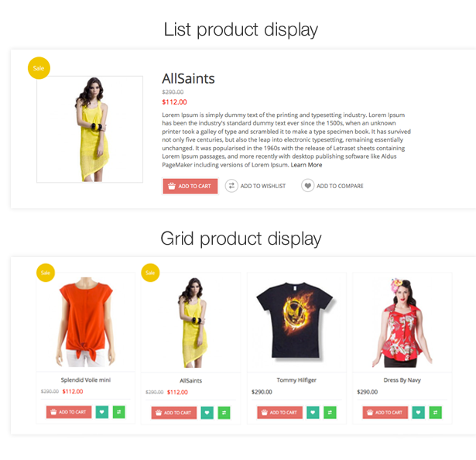Open the Tommy Hilfiger product name link
476x460 pixels.
click(296, 379)
